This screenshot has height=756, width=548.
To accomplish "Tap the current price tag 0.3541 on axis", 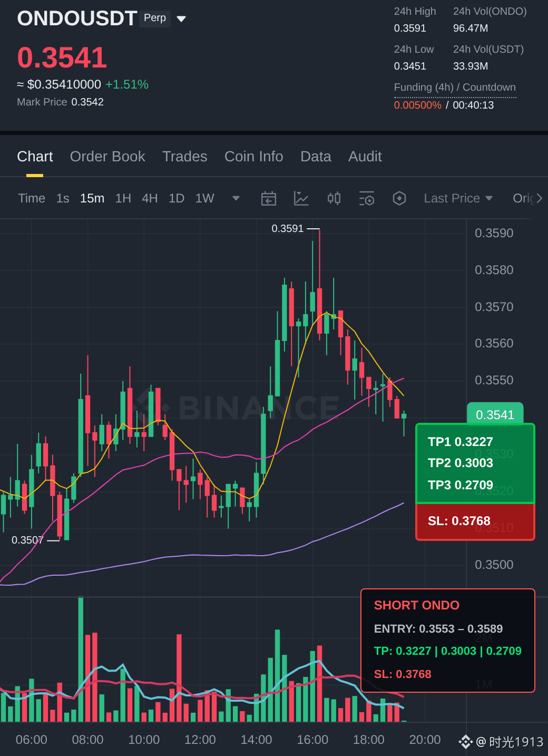I will (495, 415).
